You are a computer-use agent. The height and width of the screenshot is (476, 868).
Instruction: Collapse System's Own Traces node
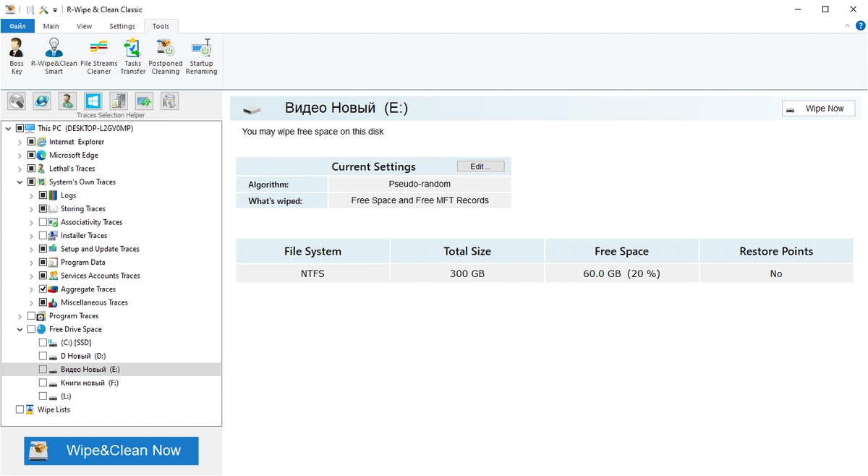[20, 182]
